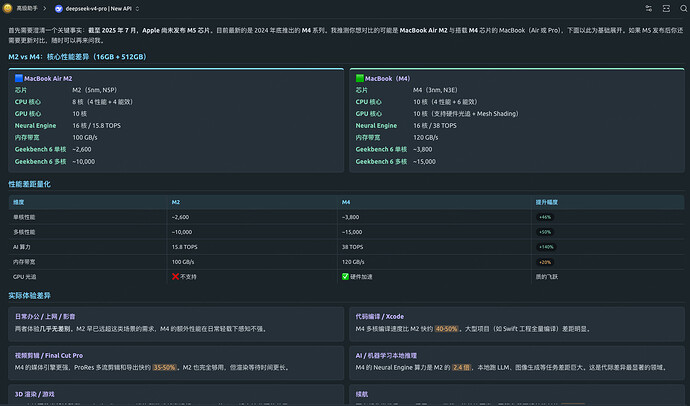Click the up-down chevron beside New API
The width and height of the screenshot is (690, 406).
(137, 9)
